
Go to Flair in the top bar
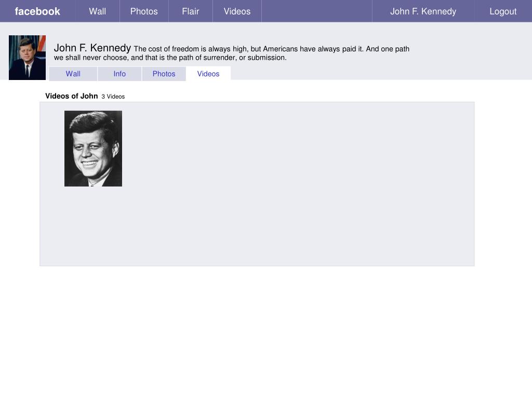(190, 11)
